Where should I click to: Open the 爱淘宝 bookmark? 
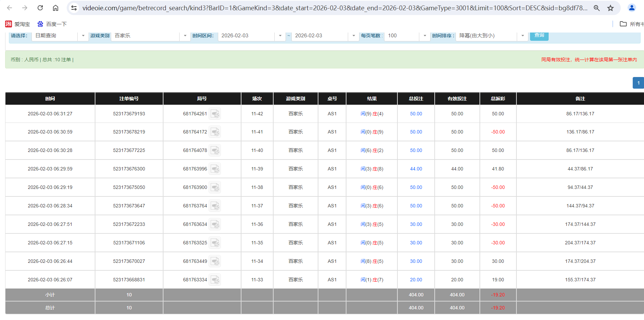click(x=18, y=24)
